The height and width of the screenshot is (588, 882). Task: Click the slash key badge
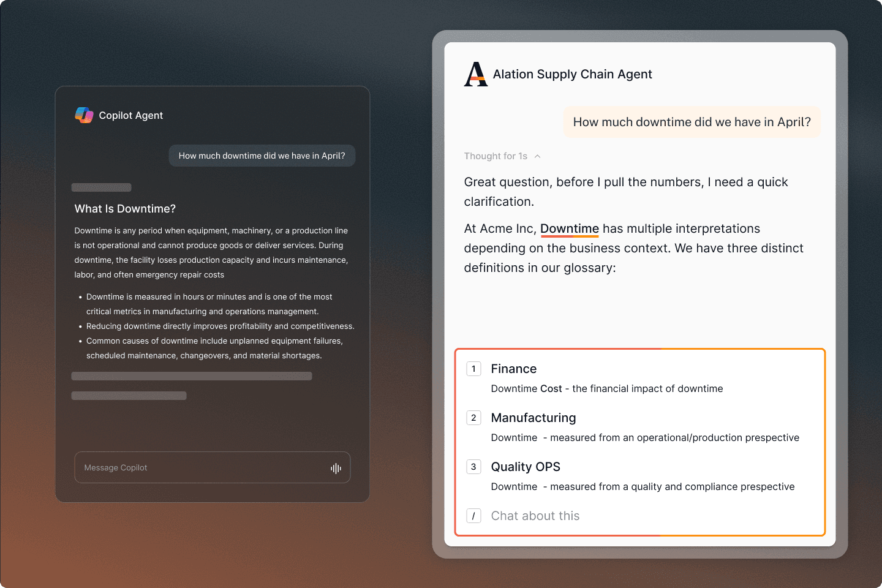point(473,516)
